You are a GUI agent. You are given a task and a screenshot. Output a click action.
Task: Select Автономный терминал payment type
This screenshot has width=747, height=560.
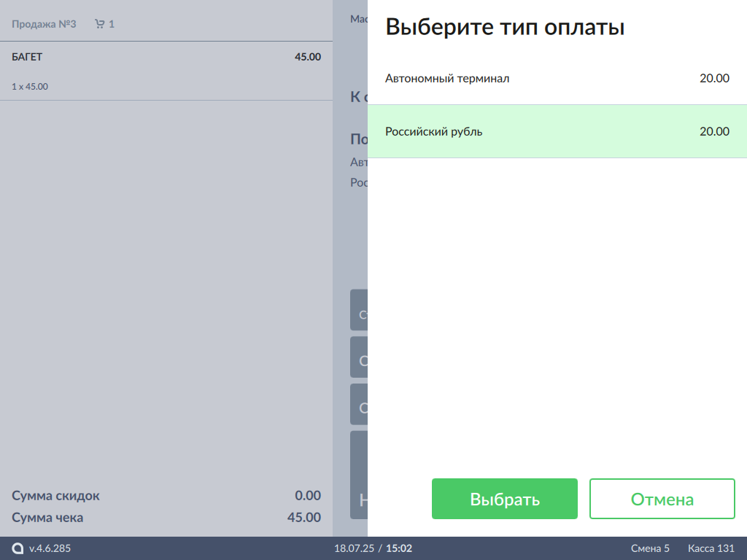pyautogui.click(x=447, y=79)
